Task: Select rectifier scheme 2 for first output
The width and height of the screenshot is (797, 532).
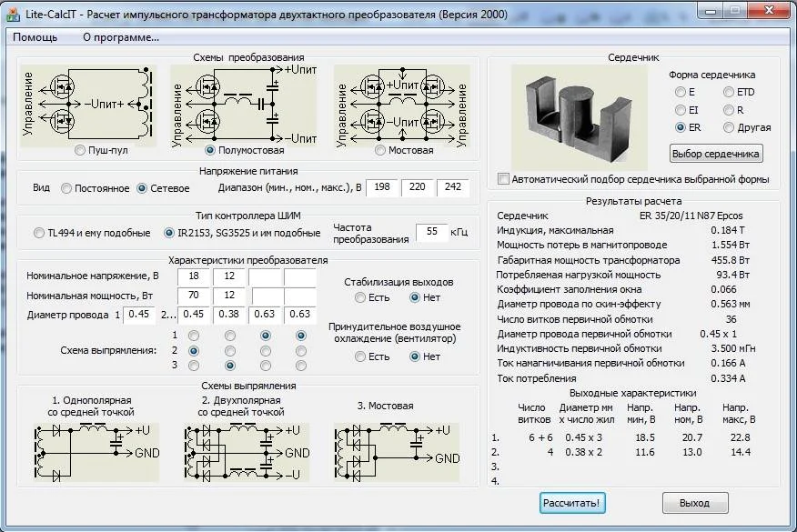Action: 194,351
